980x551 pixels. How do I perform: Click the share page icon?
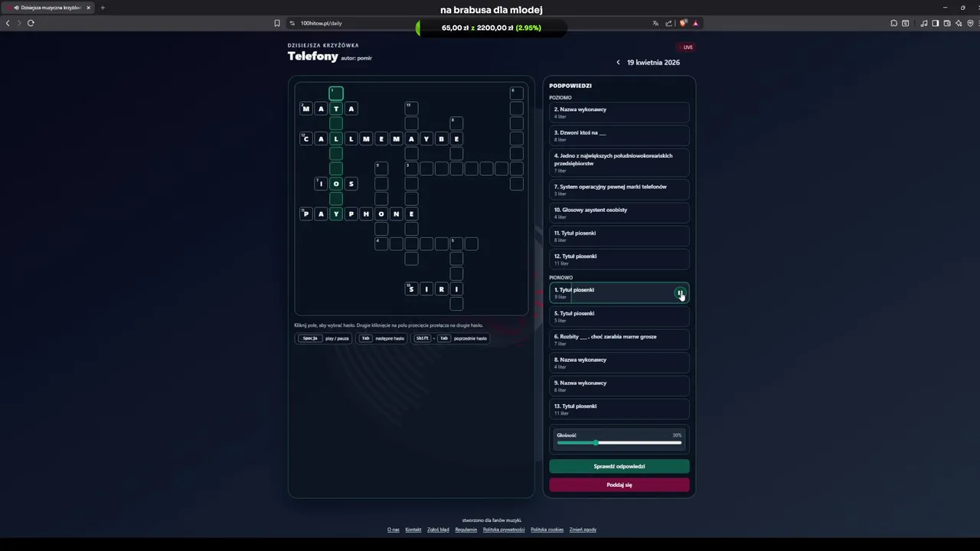pos(668,23)
